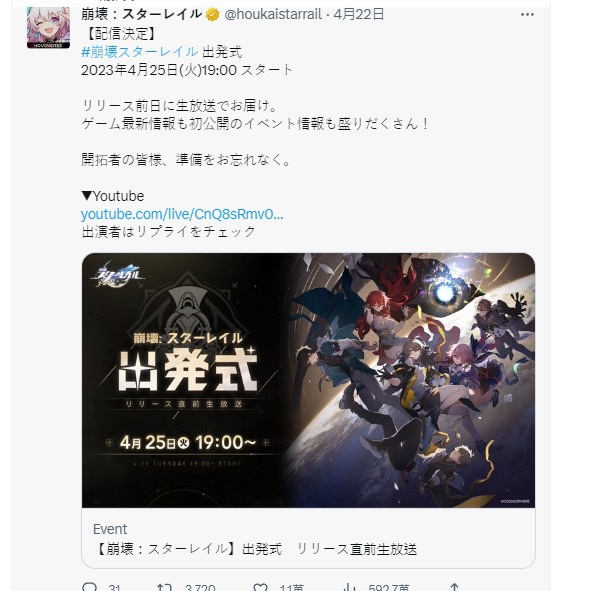Image resolution: width=609 pixels, height=591 pixels.
Task: Open the 出発式 livestream banner image
Action: (x=308, y=380)
